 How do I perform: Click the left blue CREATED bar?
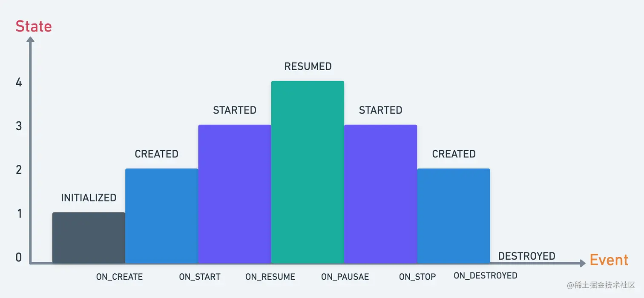(x=161, y=216)
